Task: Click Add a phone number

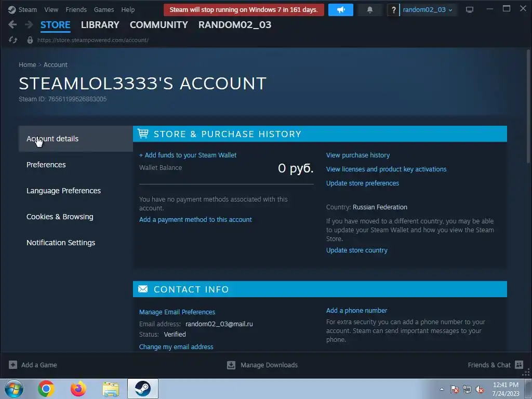Action: coord(356,311)
